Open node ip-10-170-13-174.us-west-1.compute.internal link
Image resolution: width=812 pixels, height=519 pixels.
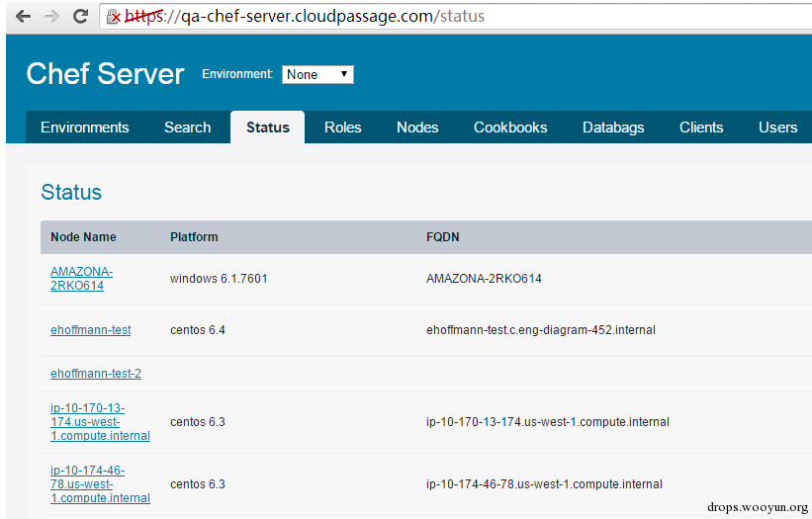[x=100, y=422]
